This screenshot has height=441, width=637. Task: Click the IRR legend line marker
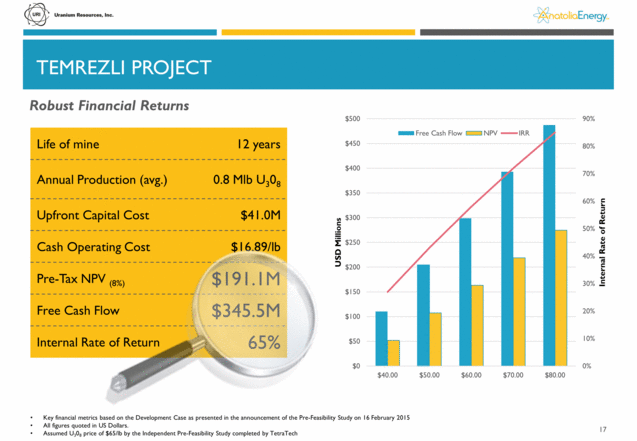(509, 133)
